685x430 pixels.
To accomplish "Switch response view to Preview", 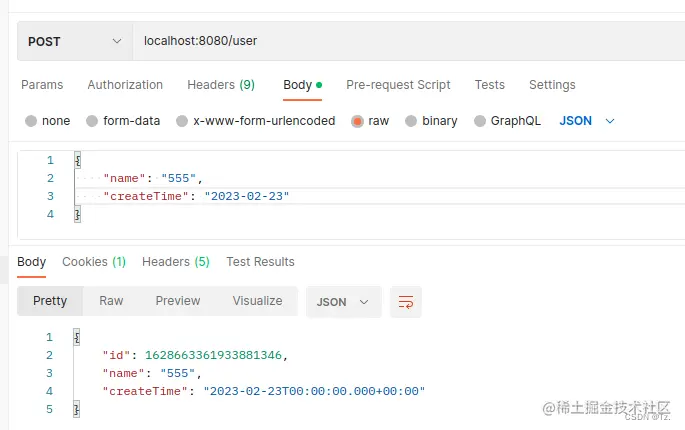I will 178,301.
